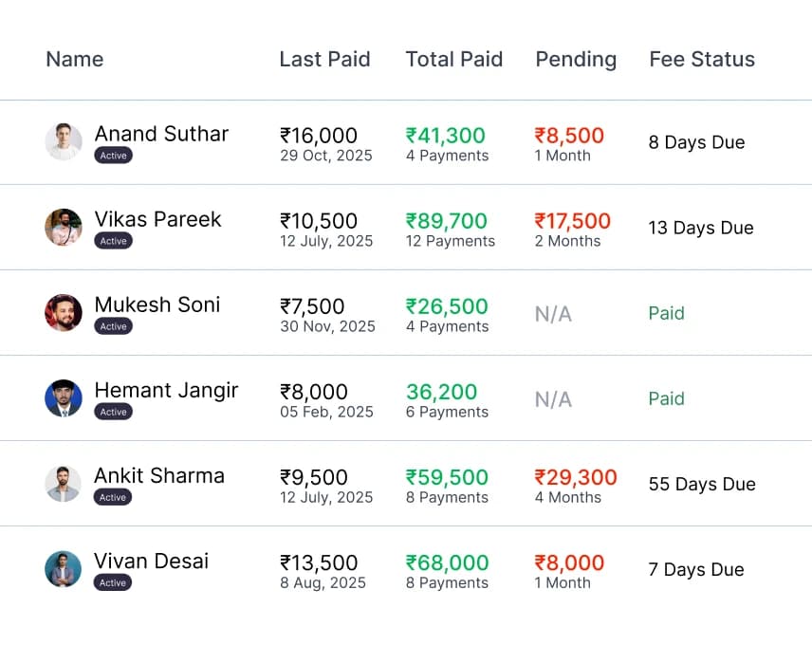
Task: Click Vikas Pareek's ₹17,500 pending amount
Action: coord(572,221)
